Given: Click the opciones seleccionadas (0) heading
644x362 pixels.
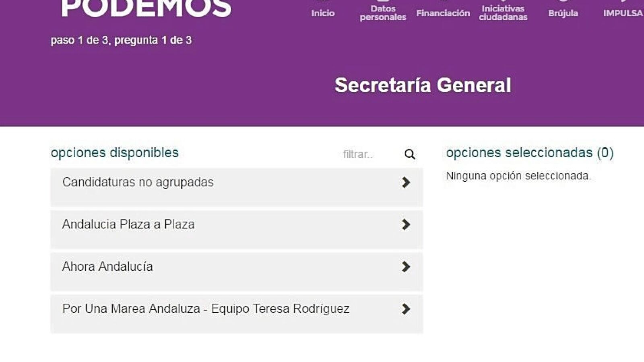Looking at the screenshot, I should point(529,153).
